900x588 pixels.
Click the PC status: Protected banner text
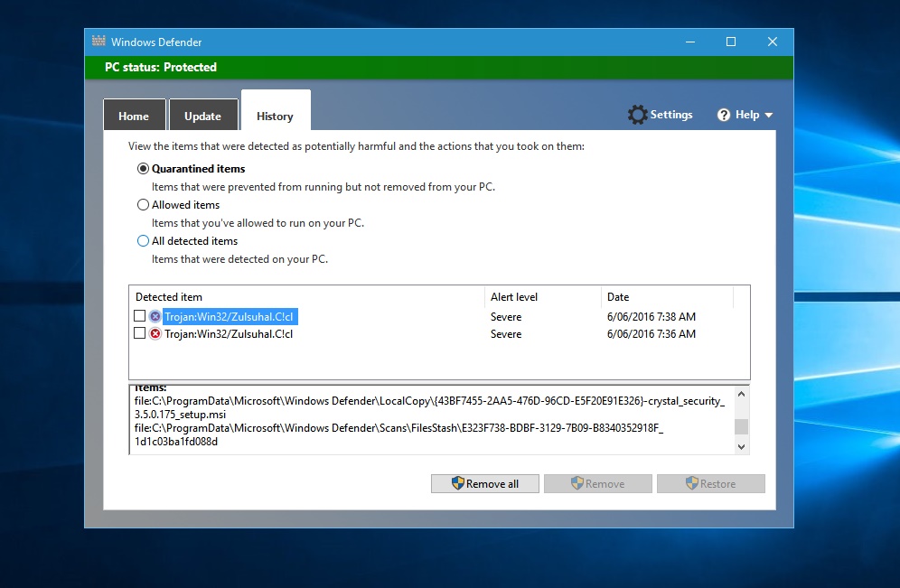pos(161,67)
